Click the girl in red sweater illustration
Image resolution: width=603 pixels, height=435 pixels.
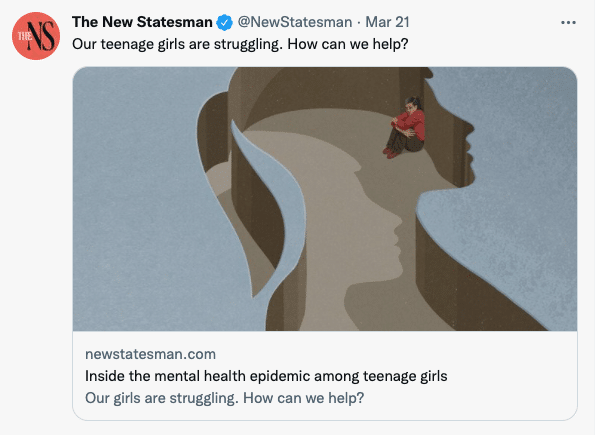(408, 127)
